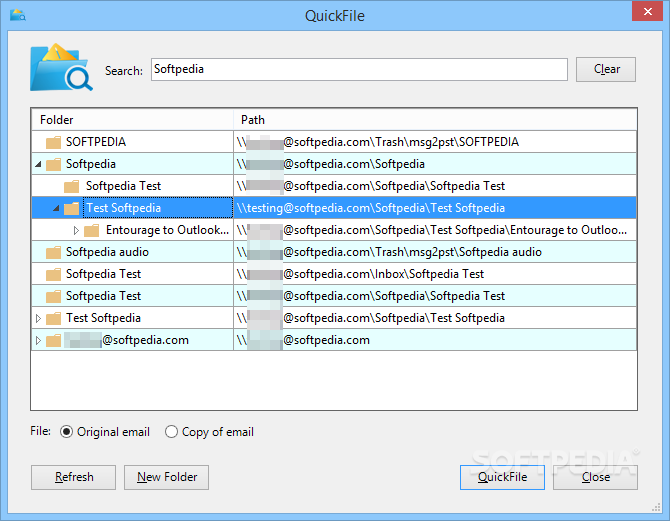The image size is (670, 521).
Task: Click folder icon of the expanded Softpedia row
Action: point(53,164)
